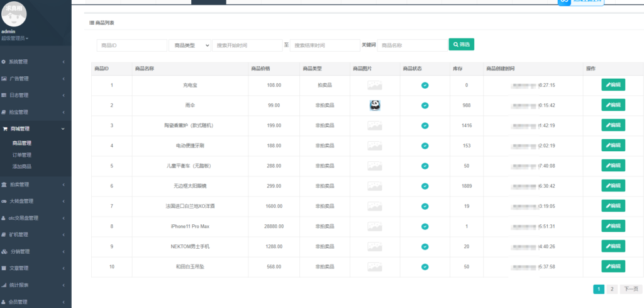
Task: Click the green 筛选 search button
Action: (461, 45)
